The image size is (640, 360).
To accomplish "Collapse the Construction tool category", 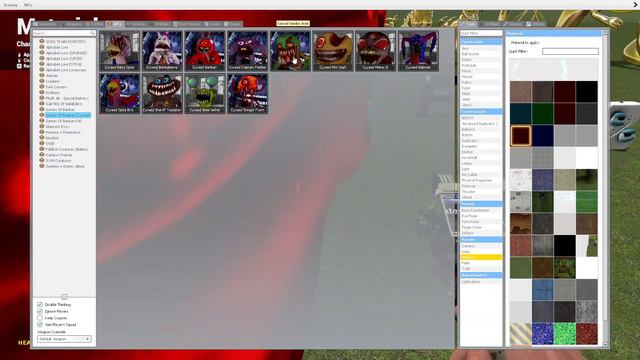I will [481, 112].
